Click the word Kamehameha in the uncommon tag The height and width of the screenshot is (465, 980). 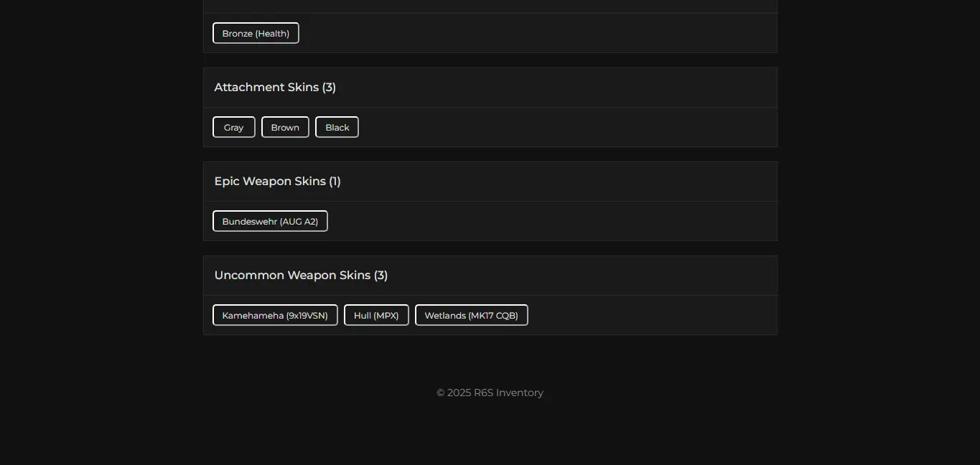(x=253, y=315)
